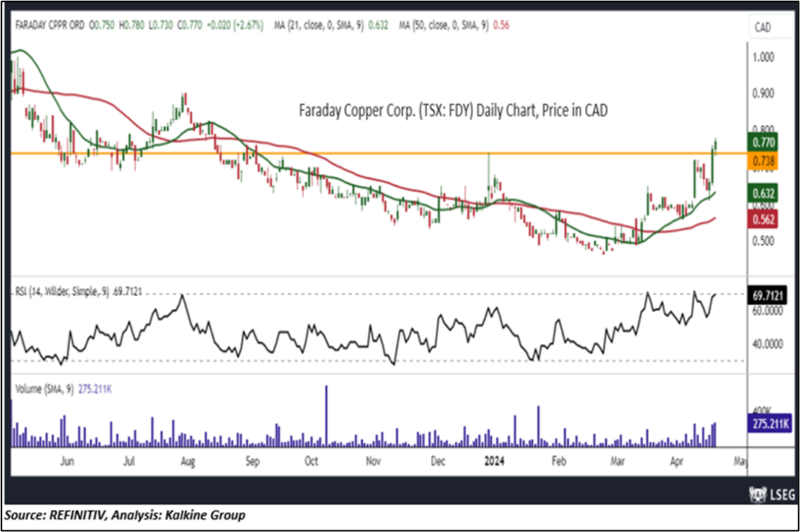Click the Faraday Copper Corp. Daily Chart title

point(453,110)
